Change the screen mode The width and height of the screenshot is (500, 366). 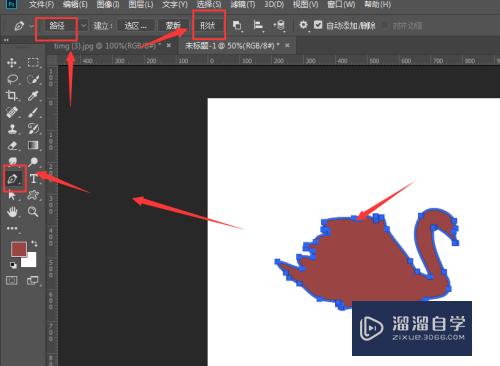(x=33, y=280)
